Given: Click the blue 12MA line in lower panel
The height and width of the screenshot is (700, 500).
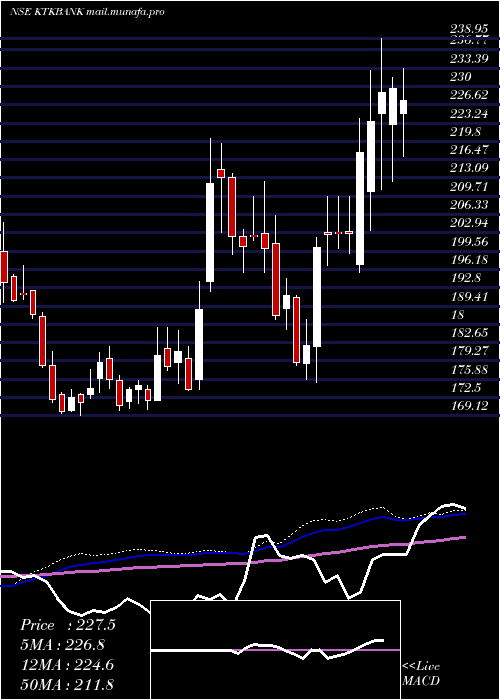Looking at the screenshot, I should click(x=232, y=553).
